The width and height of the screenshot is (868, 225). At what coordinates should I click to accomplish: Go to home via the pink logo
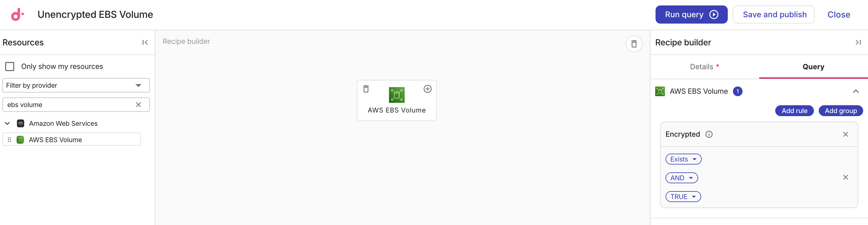pos(17,15)
